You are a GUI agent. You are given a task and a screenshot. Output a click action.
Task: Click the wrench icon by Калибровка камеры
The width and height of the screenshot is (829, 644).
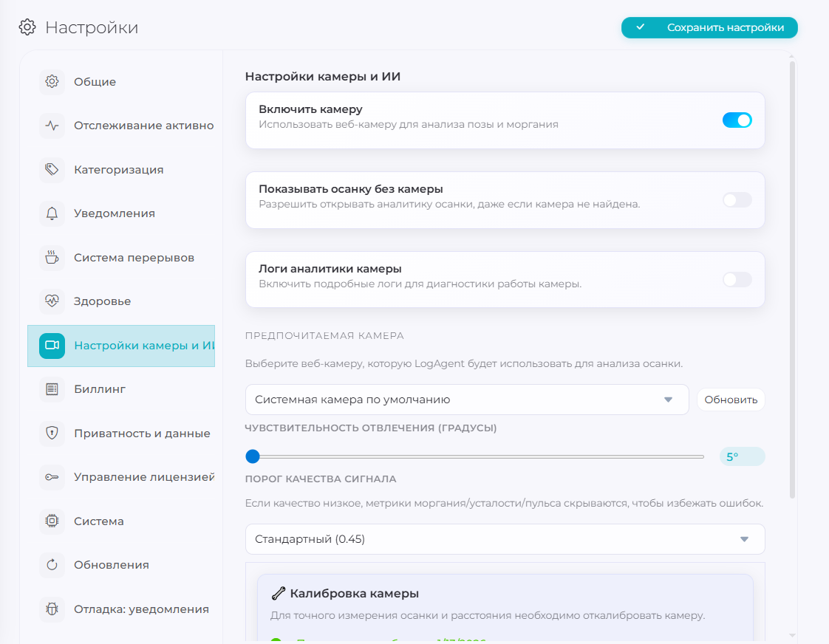tap(278, 594)
